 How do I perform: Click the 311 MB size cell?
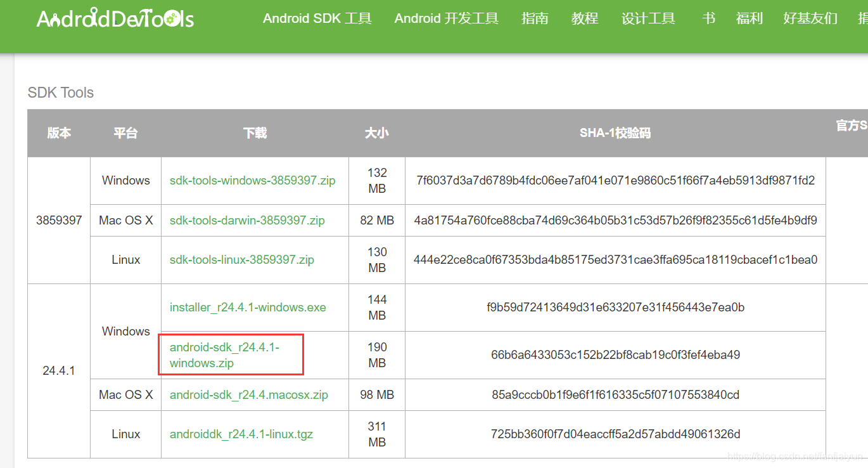377,434
